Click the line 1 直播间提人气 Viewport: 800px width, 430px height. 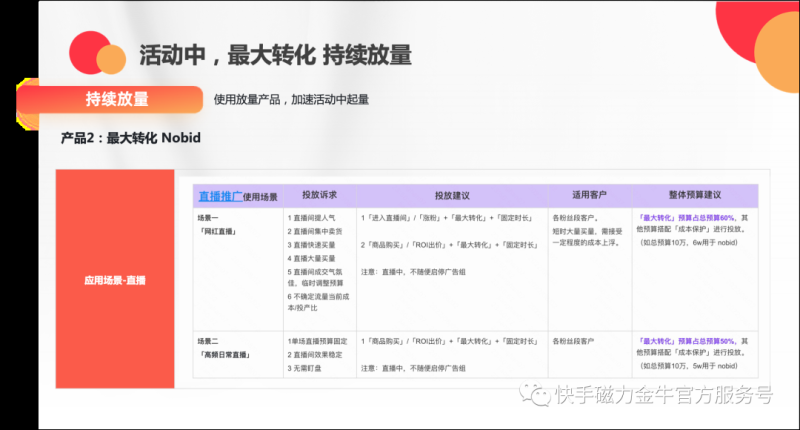coord(311,218)
